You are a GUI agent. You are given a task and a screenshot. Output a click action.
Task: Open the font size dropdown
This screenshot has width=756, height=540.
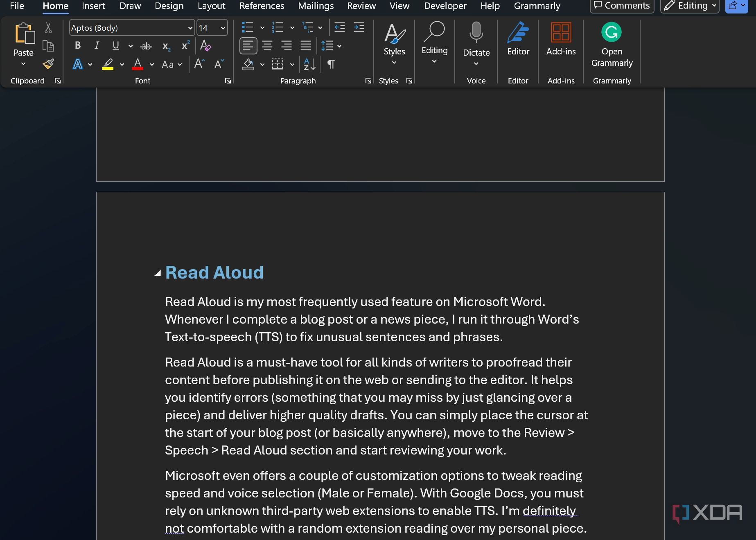click(x=223, y=28)
